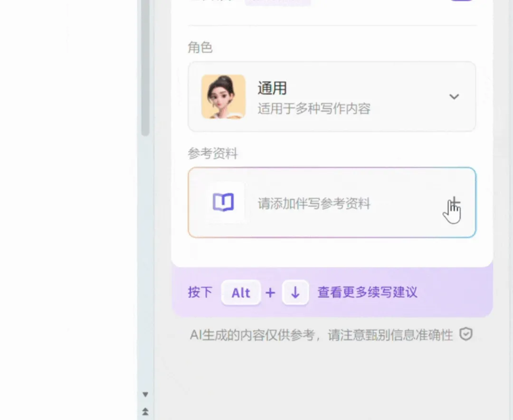
Task: Click the plus icon to add reference material
Action: pos(454,204)
